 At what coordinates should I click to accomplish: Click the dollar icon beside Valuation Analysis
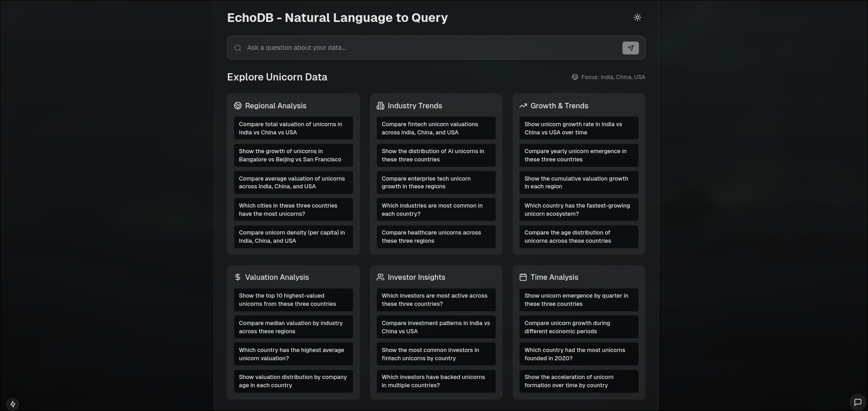(x=238, y=277)
